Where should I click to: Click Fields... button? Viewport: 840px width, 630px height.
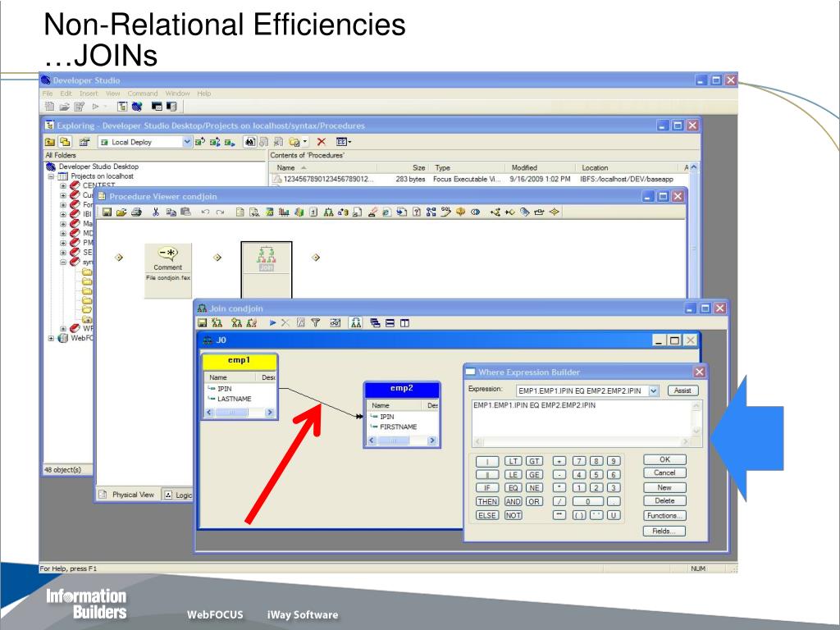point(664,532)
